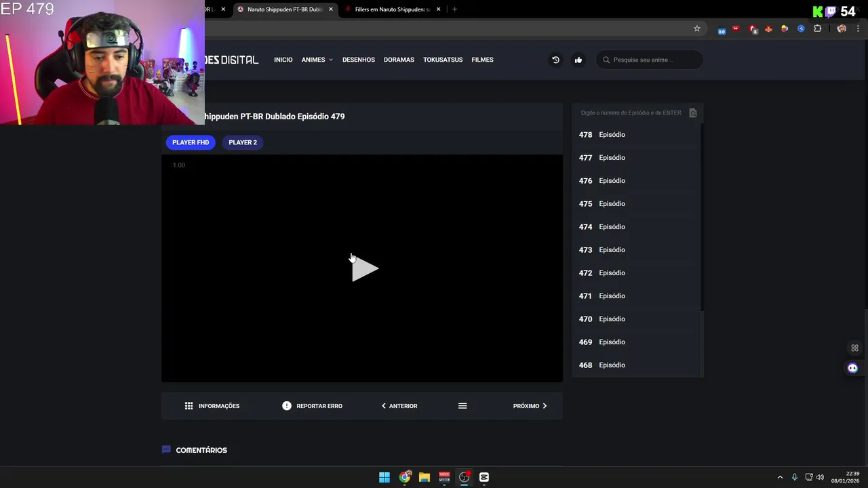Click the episode title 'Dublado Episódio 479'
The image size is (868, 488).
(304, 117)
